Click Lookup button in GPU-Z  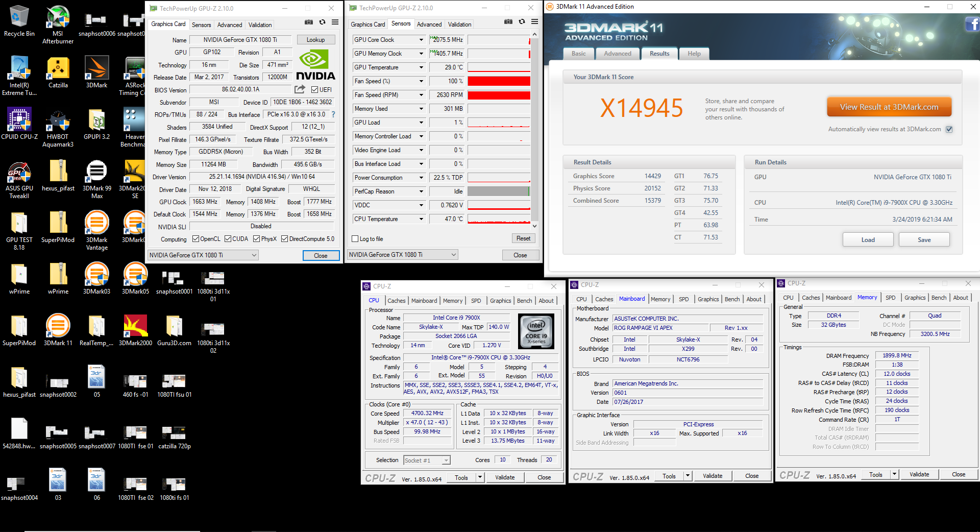click(315, 40)
